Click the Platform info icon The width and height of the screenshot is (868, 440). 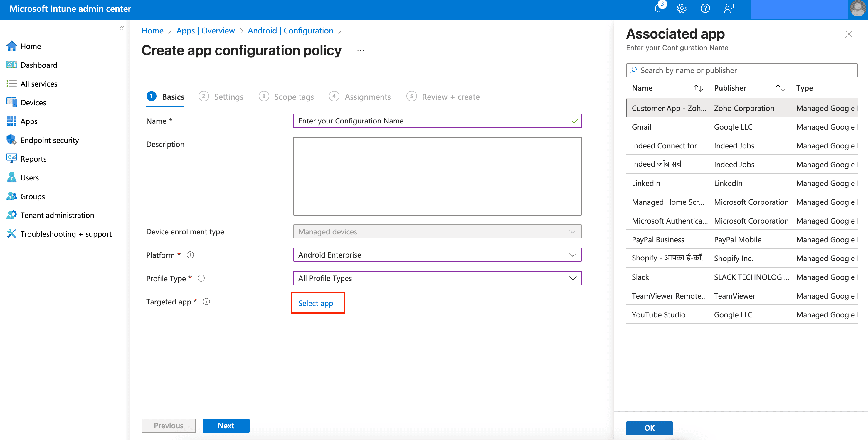190,255
